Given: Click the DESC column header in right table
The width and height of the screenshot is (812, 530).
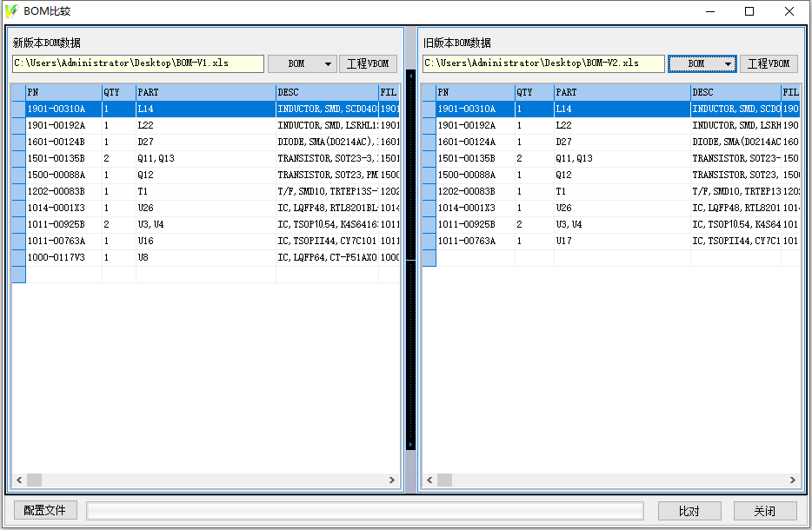Looking at the screenshot, I should [x=735, y=92].
